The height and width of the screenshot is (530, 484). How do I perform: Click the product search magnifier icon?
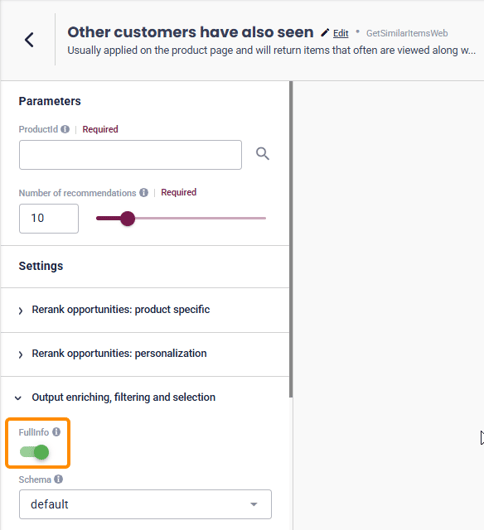tap(262, 154)
